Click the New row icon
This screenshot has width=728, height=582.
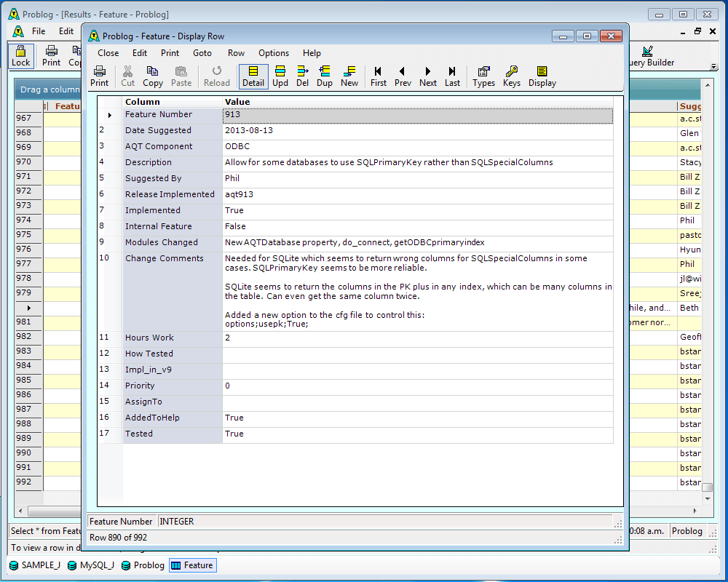349,76
